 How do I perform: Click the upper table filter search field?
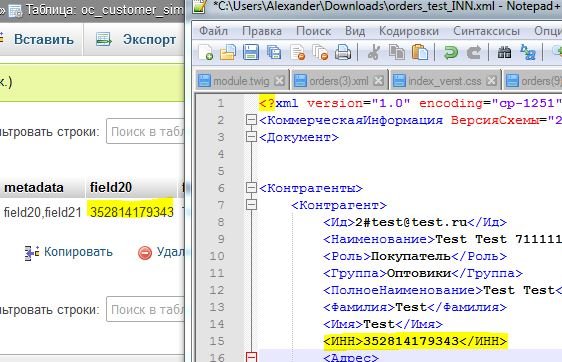pos(146,132)
